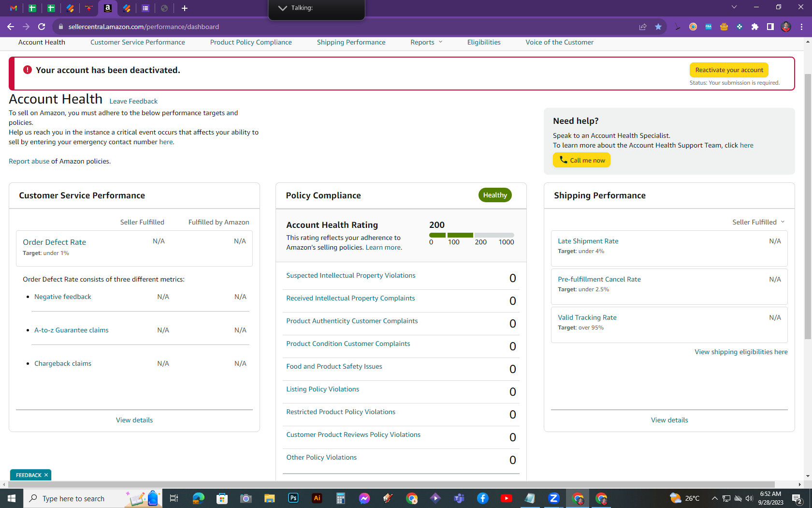Open Food and Product Safety Issues
The height and width of the screenshot is (508, 812).
[x=334, y=366]
